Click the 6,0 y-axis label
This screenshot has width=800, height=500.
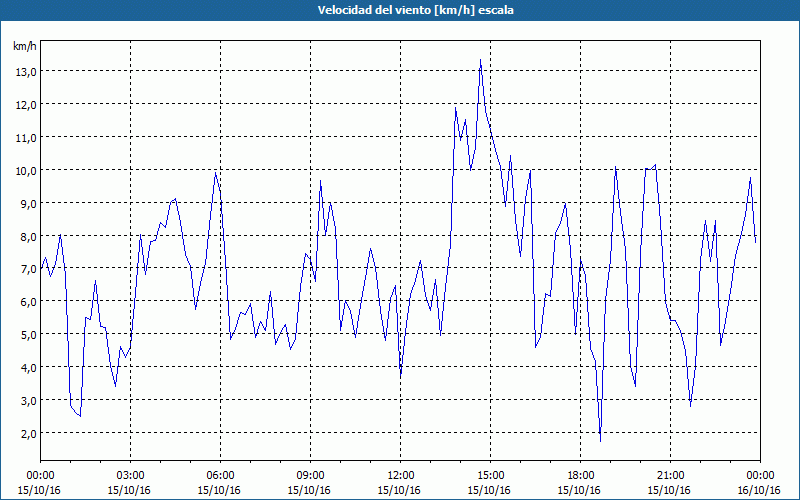click(28, 302)
